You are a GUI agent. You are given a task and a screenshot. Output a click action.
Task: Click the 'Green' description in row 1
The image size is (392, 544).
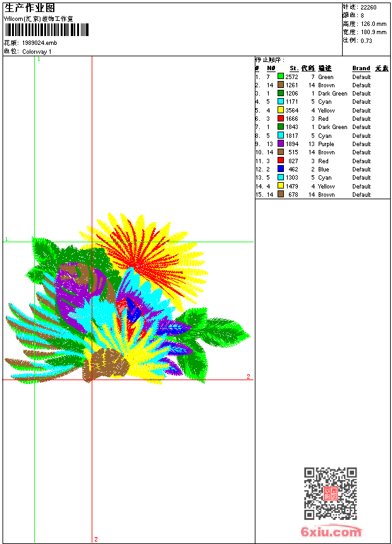tap(326, 77)
